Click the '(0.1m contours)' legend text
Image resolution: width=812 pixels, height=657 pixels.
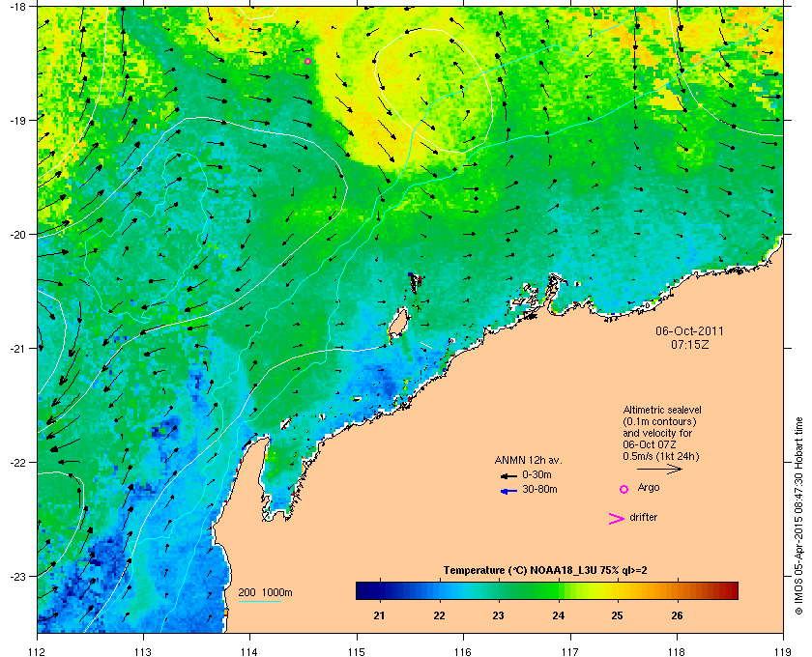click(659, 421)
